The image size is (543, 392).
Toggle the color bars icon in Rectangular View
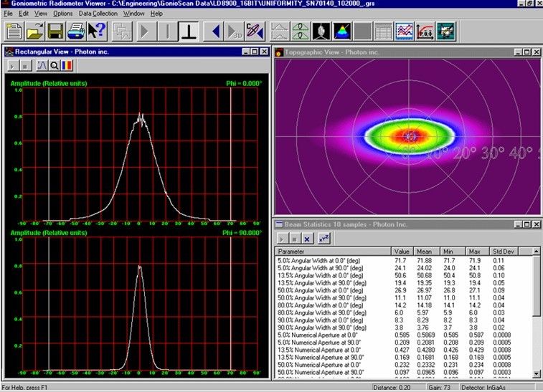[66, 65]
